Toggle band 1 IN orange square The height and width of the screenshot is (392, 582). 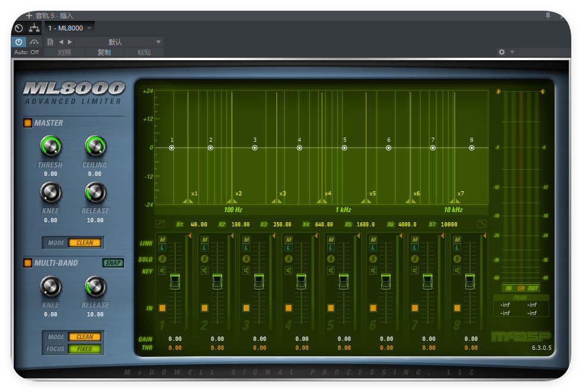[x=162, y=308]
